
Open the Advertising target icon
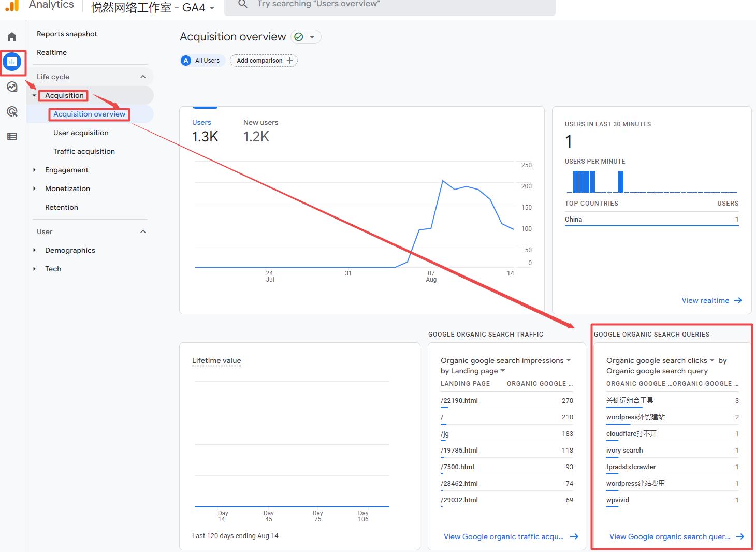coord(12,111)
